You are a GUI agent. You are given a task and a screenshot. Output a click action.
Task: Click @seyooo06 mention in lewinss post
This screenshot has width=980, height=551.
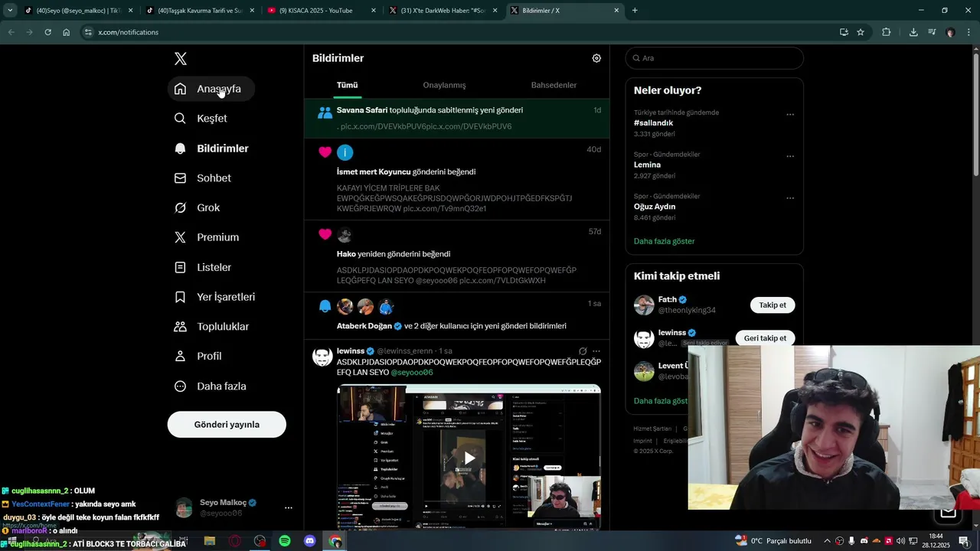coord(412,373)
